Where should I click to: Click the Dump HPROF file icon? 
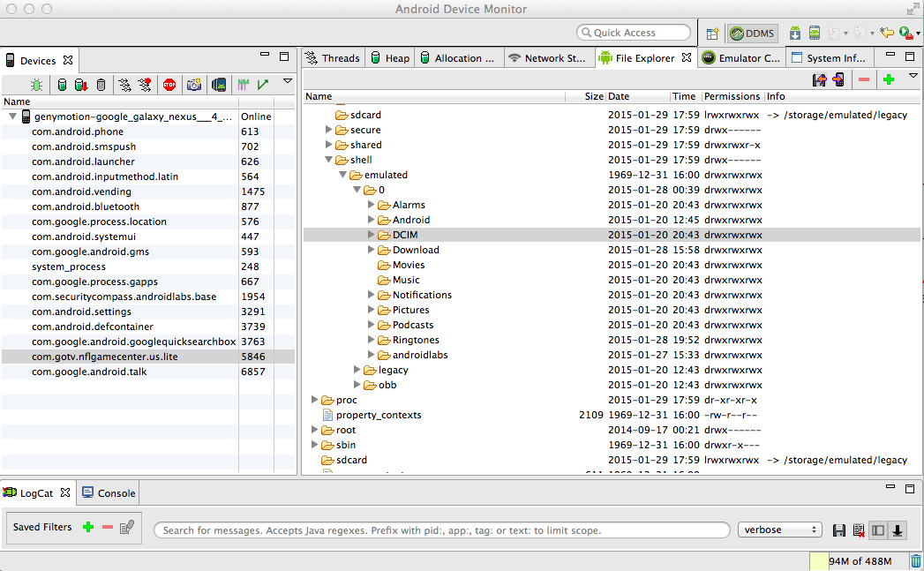tap(80, 85)
